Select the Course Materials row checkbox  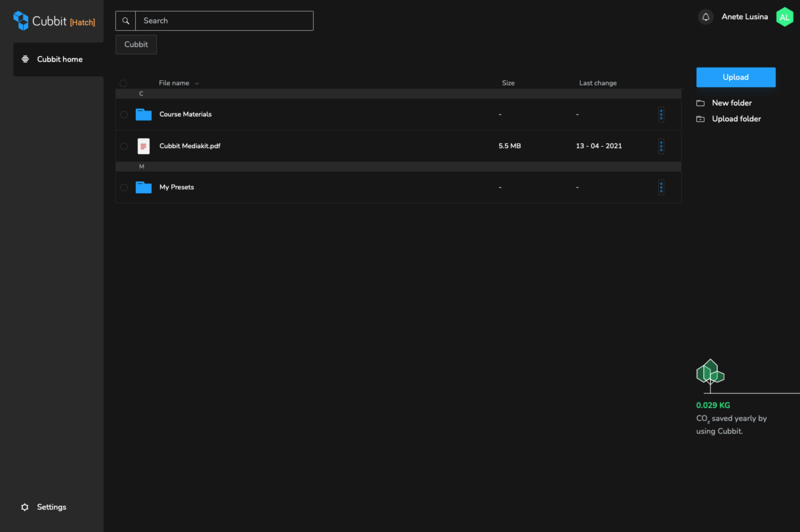point(123,114)
